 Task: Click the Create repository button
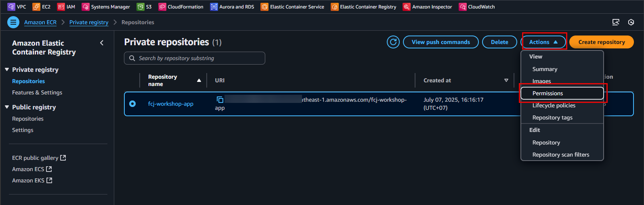(602, 42)
